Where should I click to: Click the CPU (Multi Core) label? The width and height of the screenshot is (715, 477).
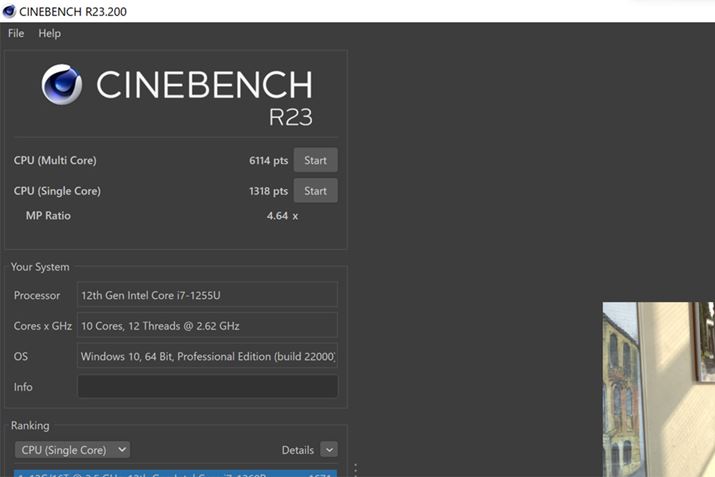pos(55,161)
